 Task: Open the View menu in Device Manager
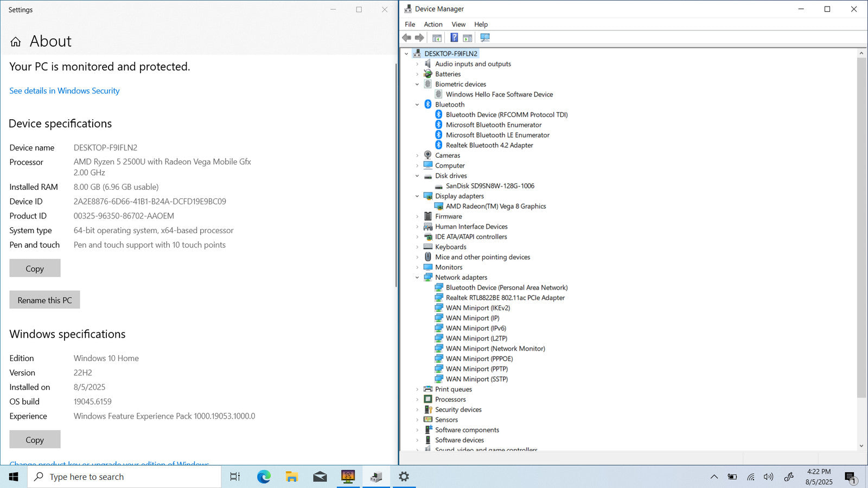coord(458,24)
